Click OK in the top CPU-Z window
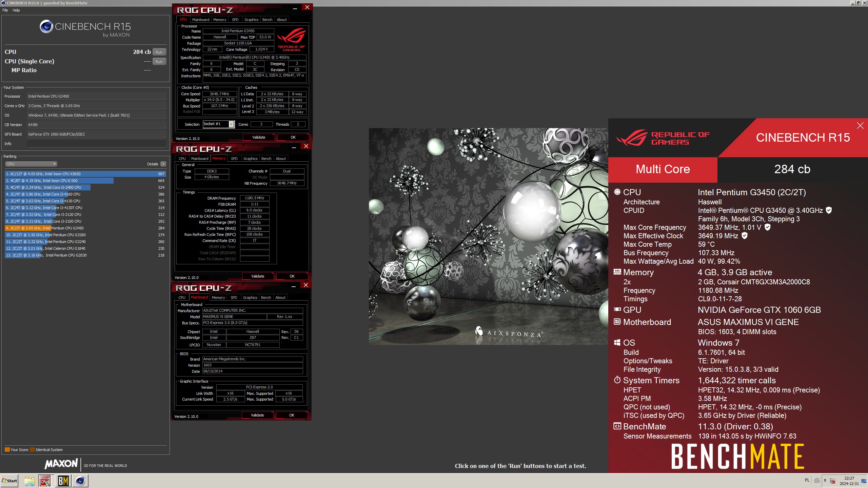868x488 pixels. coord(293,137)
